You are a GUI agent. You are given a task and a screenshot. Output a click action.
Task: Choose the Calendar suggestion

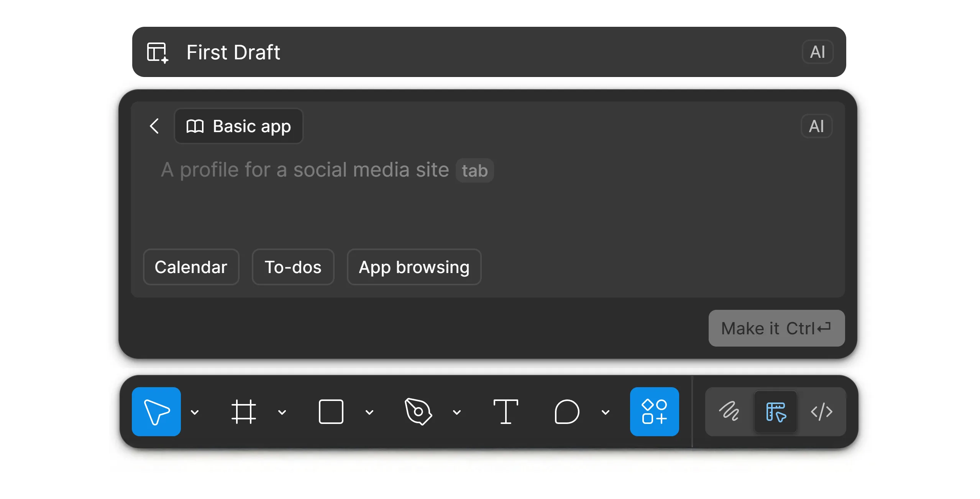(x=191, y=267)
